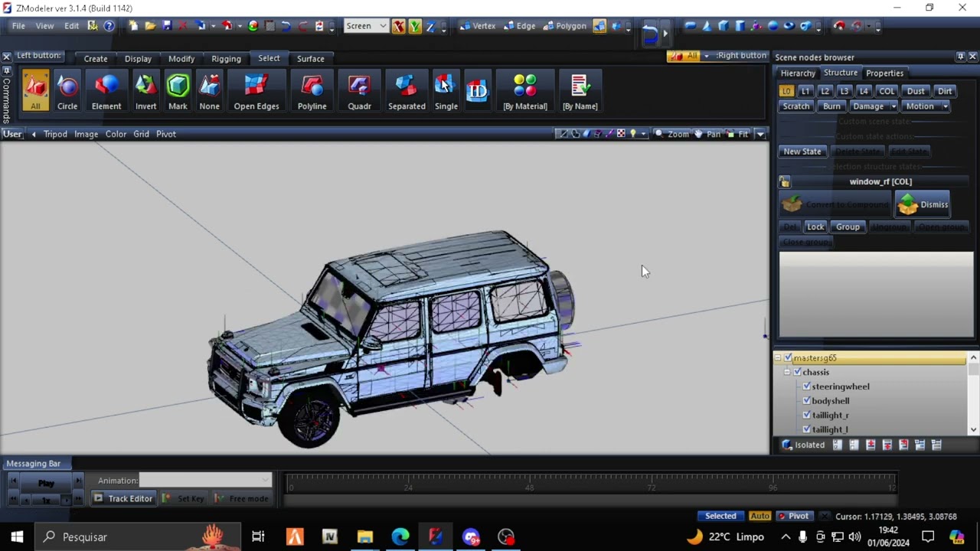
Task: Open the By Material selection tool
Action: coord(525,91)
